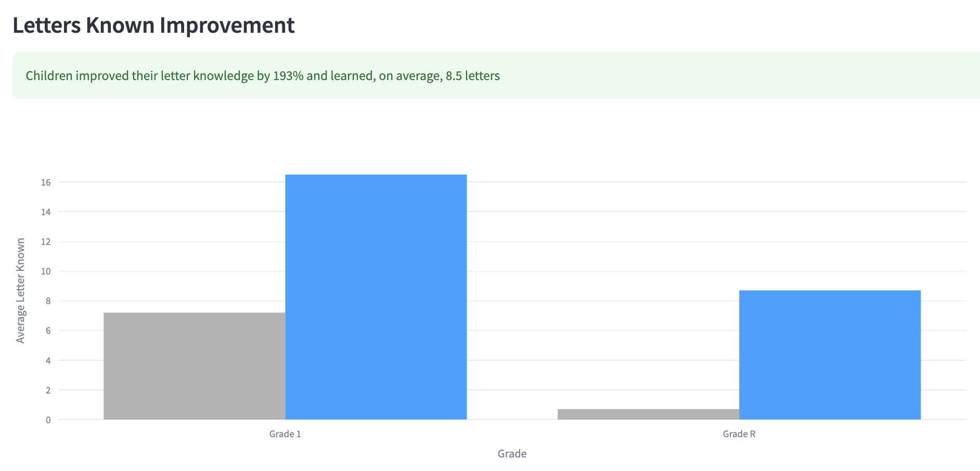The image size is (980, 471).
Task: Click the 'Grade' x-axis title
Action: pos(512,454)
